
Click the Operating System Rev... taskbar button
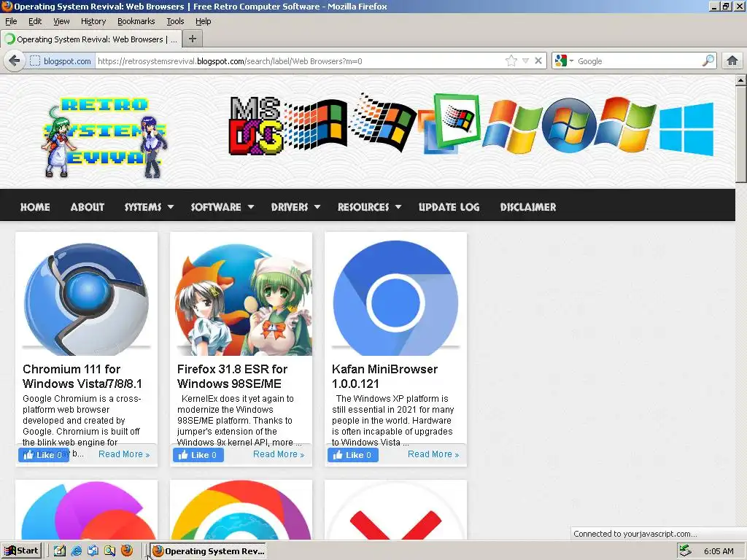click(x=208, y=551)
